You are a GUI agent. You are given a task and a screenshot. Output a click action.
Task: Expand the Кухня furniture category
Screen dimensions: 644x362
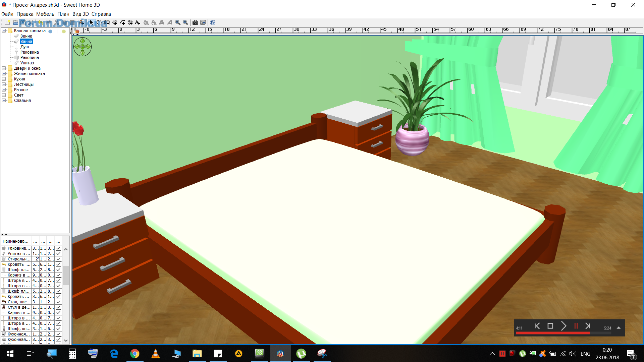pyautogui.click(x=4, y=79)
